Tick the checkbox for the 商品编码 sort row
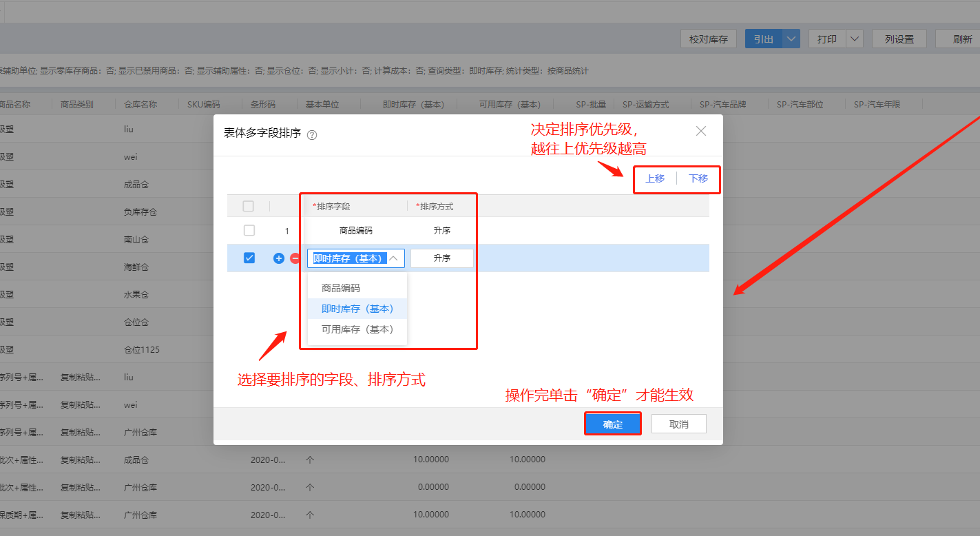Screen dimensions: 980x536 coord(249,231)
